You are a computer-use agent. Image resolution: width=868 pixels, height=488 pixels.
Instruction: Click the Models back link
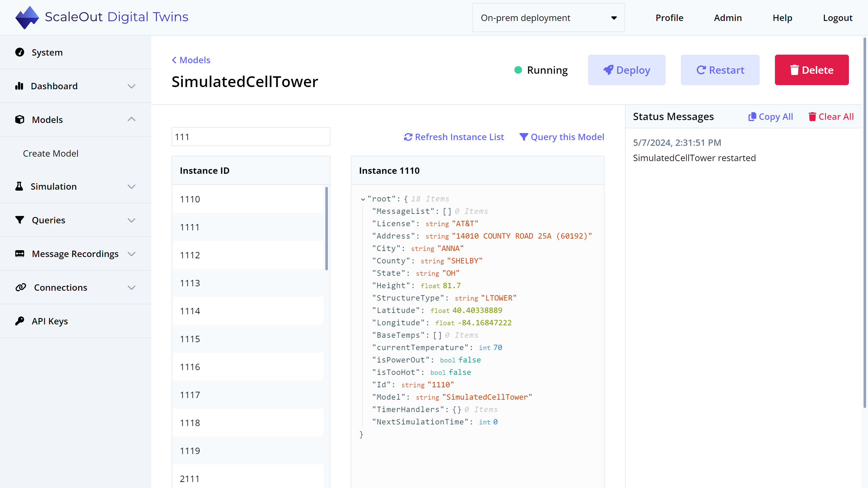191,60
